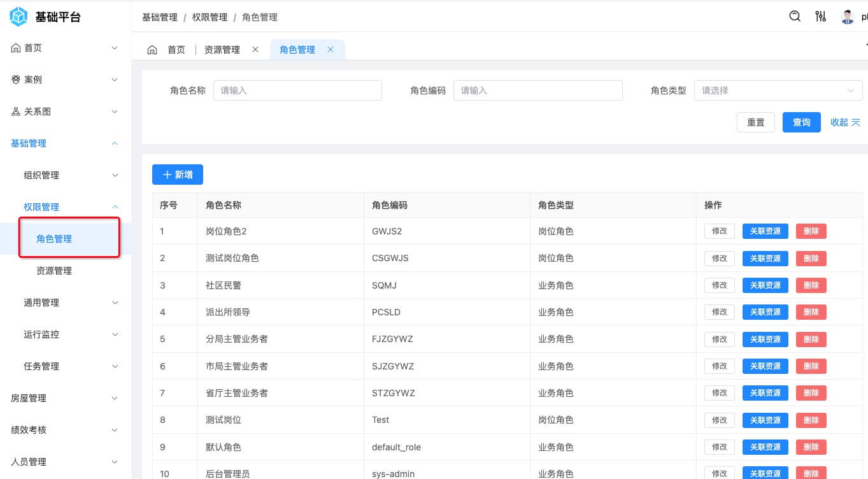The height and width of the screenshot is (479, 868).
Task: Click 修改 for the 派出所领导 row
Action: [x=720, y=312]
